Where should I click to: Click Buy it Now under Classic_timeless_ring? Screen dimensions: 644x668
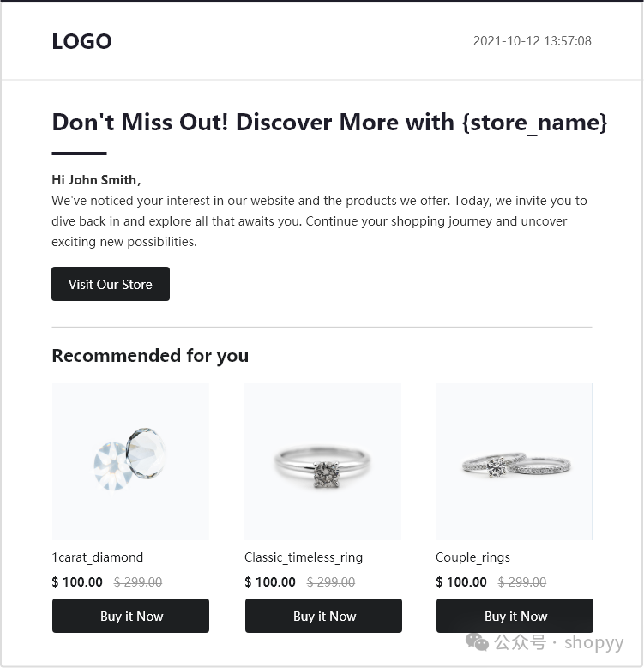(323, 616)
